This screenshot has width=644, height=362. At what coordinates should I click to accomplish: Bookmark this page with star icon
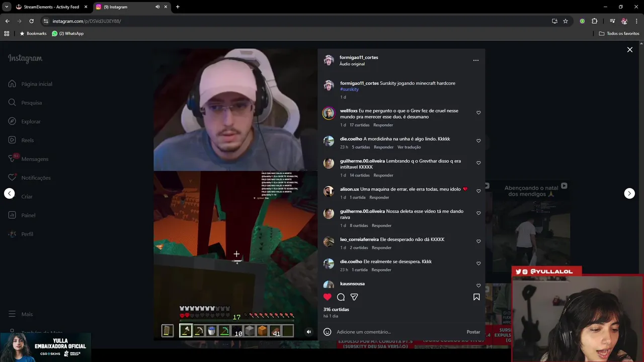pyautogui.click(x=566, y=21)
